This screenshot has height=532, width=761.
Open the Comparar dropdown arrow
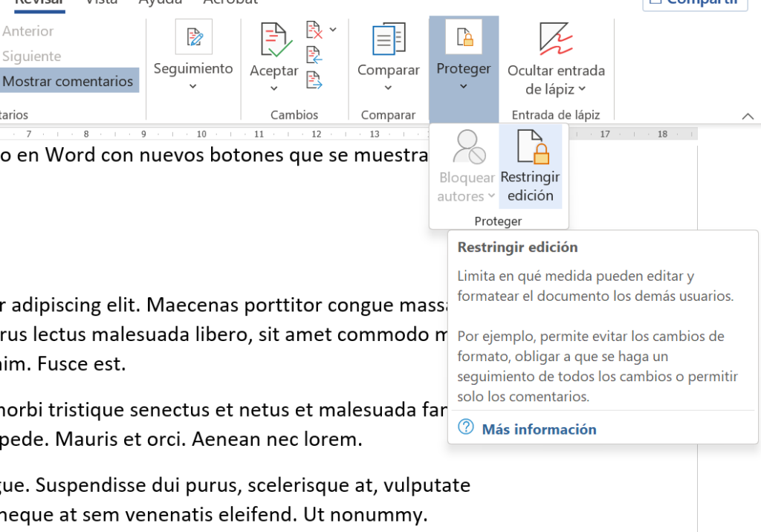389,88
